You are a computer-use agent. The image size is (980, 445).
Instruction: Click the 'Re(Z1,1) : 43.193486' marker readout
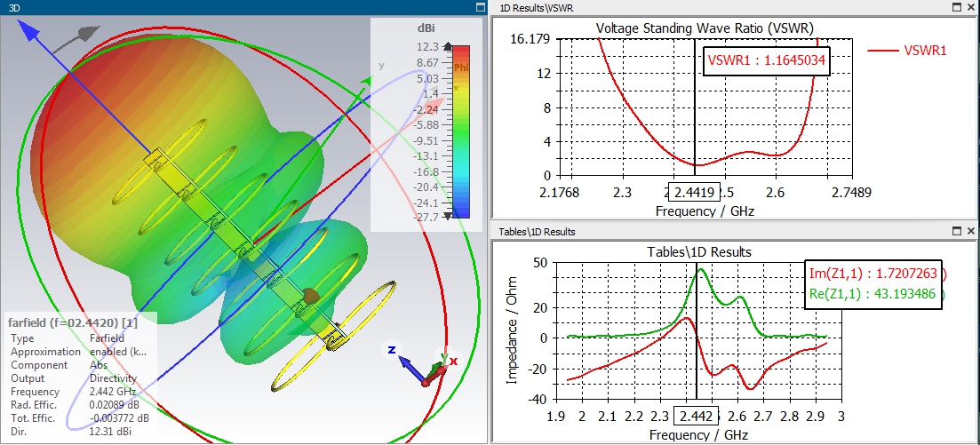tap(873, 294)
